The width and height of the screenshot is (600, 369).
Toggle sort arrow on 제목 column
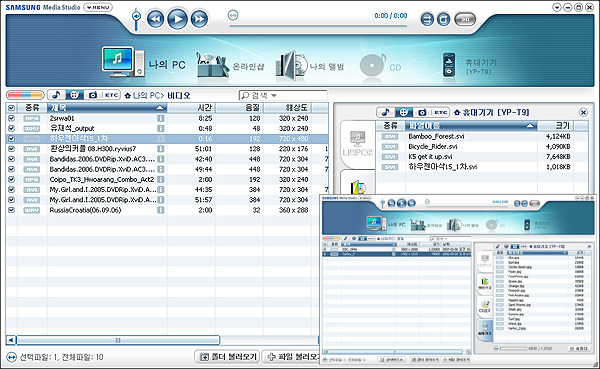[160, 108]
